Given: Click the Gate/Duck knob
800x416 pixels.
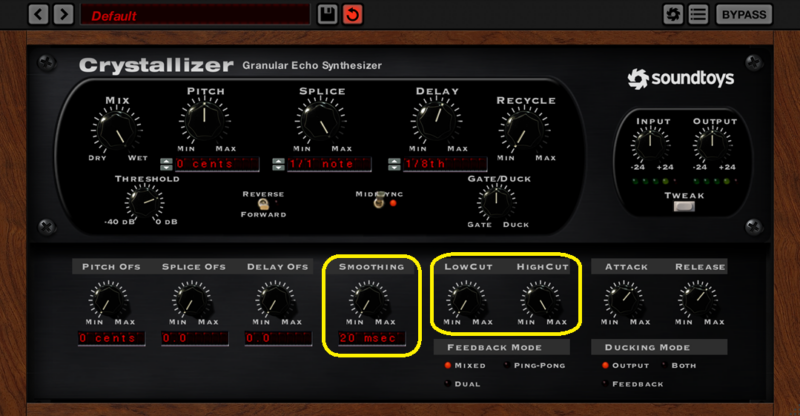Looking at the screenshot, I should pyautogui.click(x=496, y=201).
